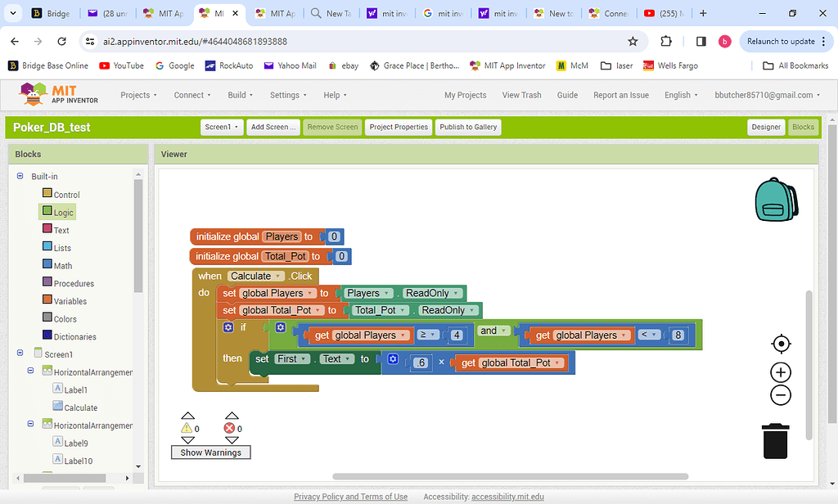Click the trash can icon
The height and width of the screenshot is (504, 838).
(x=775, y=440)
